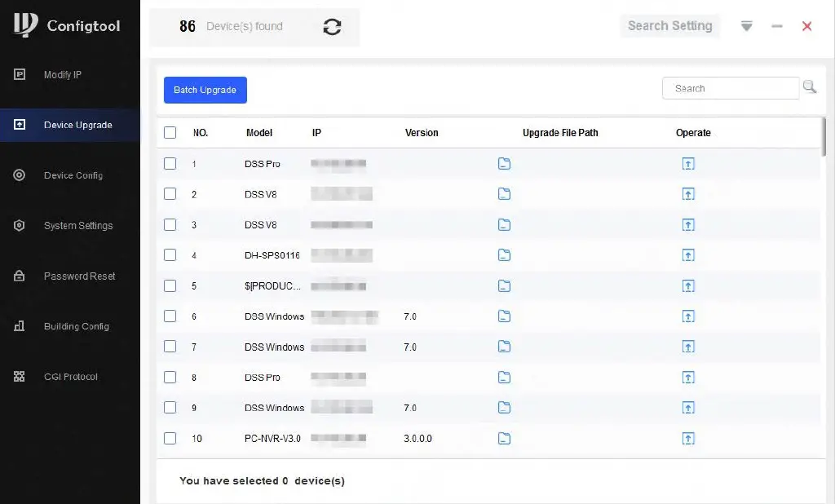
Task: Select the row 2 DSS V8 checkbox
Action: [x=170, y=194]
